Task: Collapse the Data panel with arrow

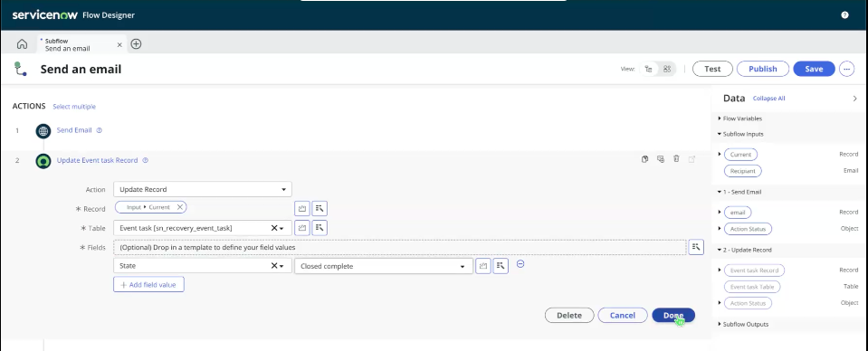Action: point(854,99)
